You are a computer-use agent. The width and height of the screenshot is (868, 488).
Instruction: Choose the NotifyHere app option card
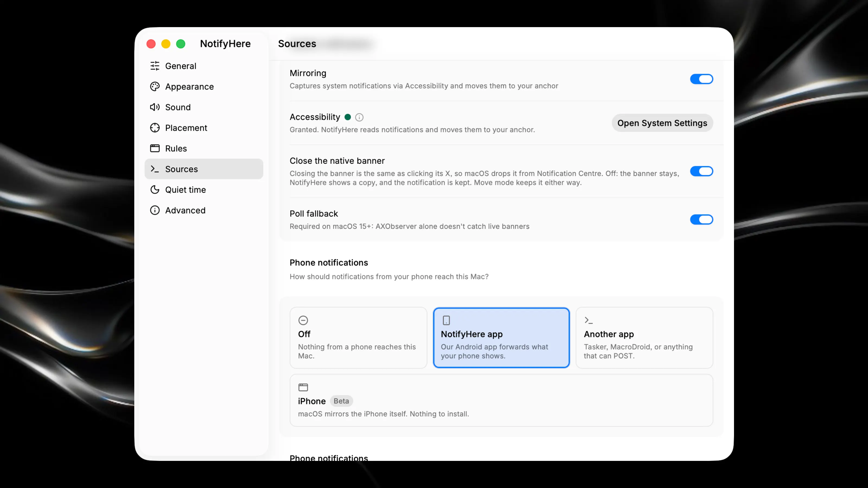click(x=501, y=338)
